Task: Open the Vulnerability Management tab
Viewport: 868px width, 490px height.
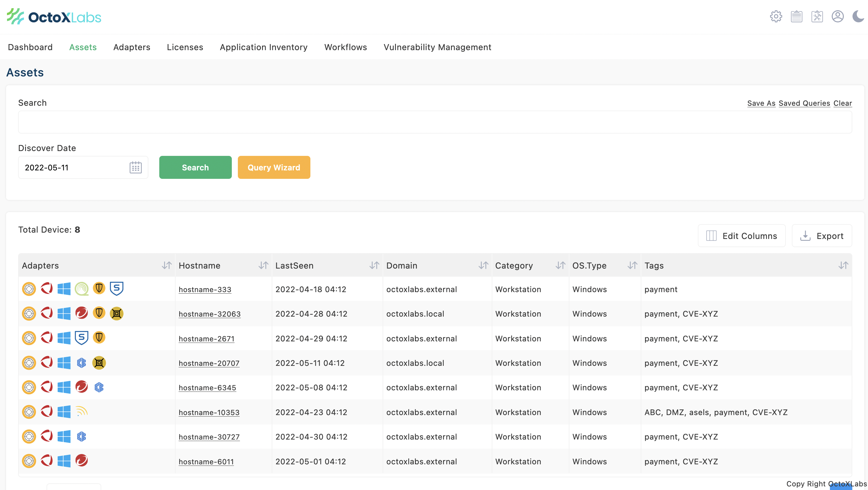Action: [x=437, y=47]
